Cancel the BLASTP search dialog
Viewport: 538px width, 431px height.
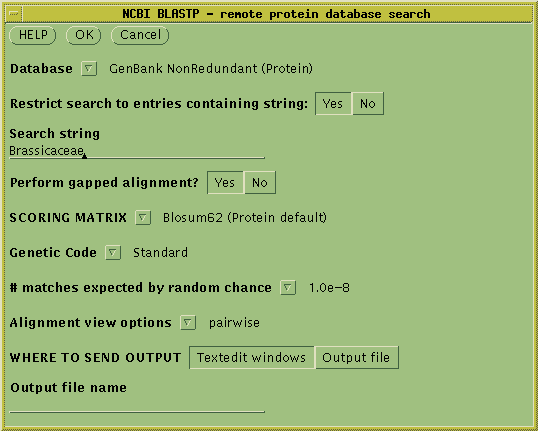tap(140, 35)
